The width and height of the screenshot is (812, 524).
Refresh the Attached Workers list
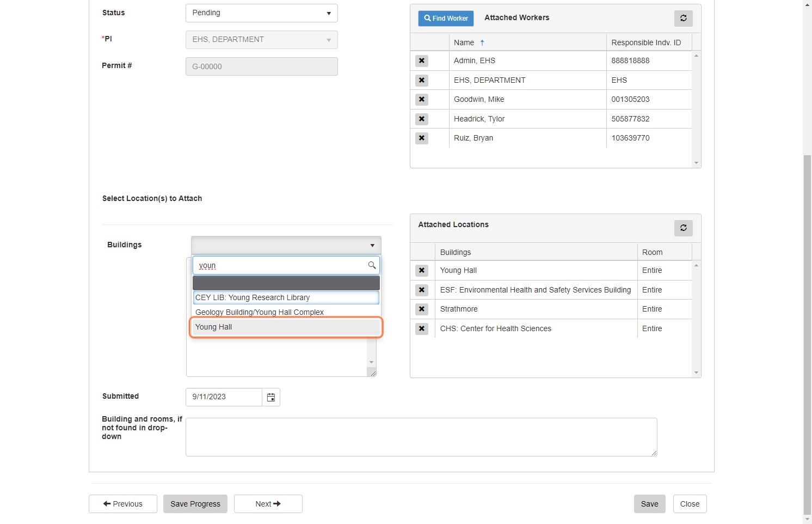pos(684,18)
